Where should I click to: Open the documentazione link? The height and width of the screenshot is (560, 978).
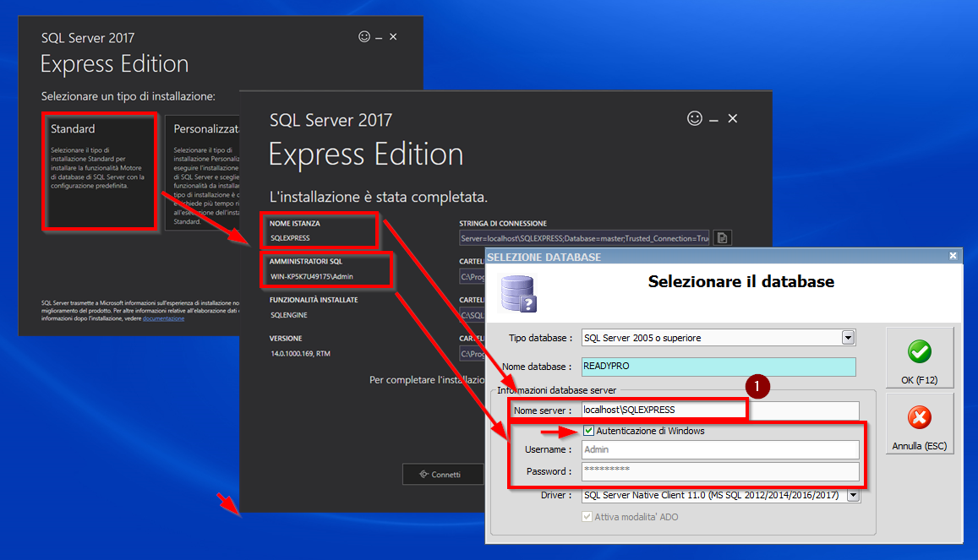(163, 318)
